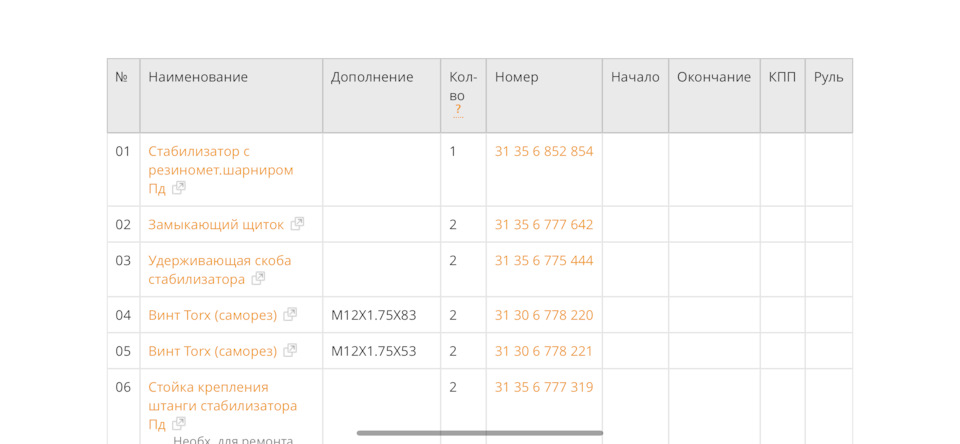
Task: Click part number 31 30 6 778 221
Action: 543,351
